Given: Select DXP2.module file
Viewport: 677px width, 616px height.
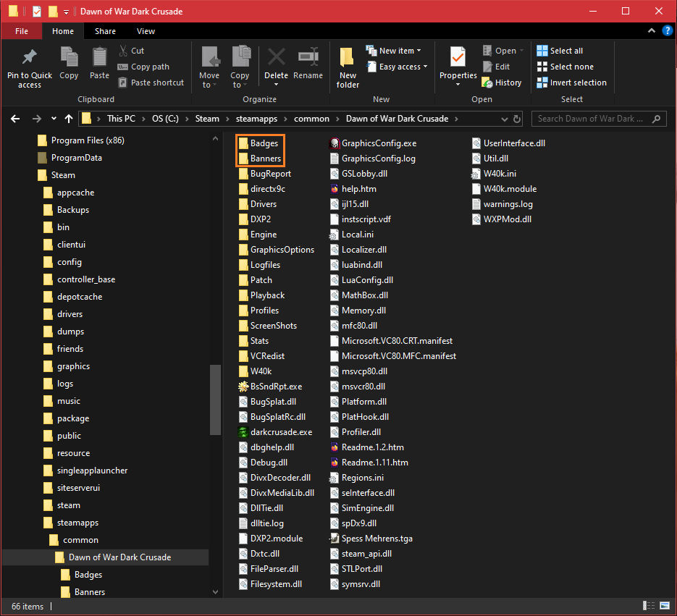Looking at the screenshot, I should 271,539.
